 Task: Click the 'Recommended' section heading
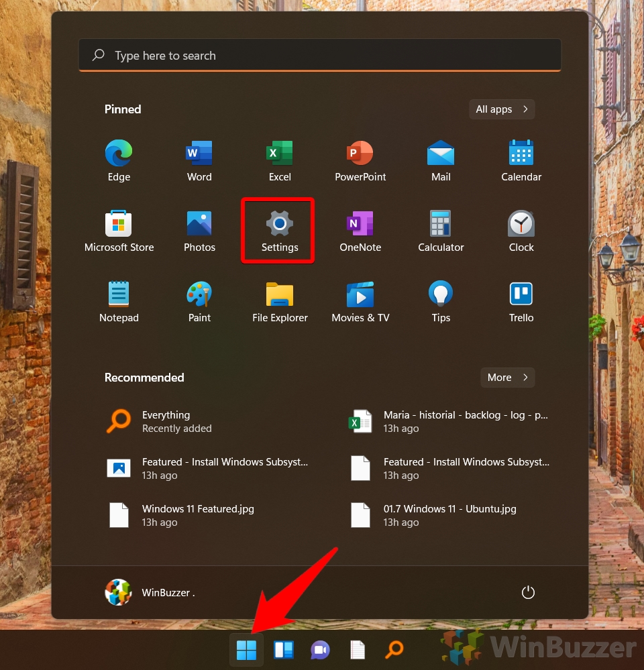144,378
